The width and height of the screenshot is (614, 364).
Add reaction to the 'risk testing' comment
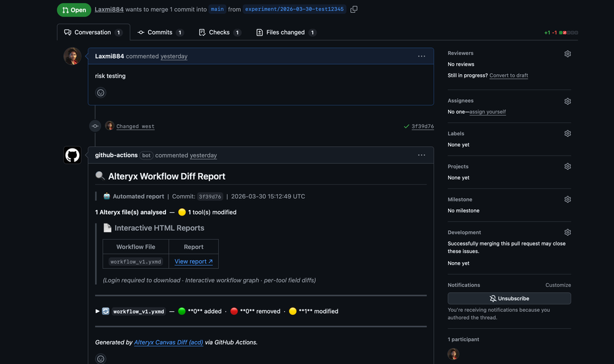101,93
